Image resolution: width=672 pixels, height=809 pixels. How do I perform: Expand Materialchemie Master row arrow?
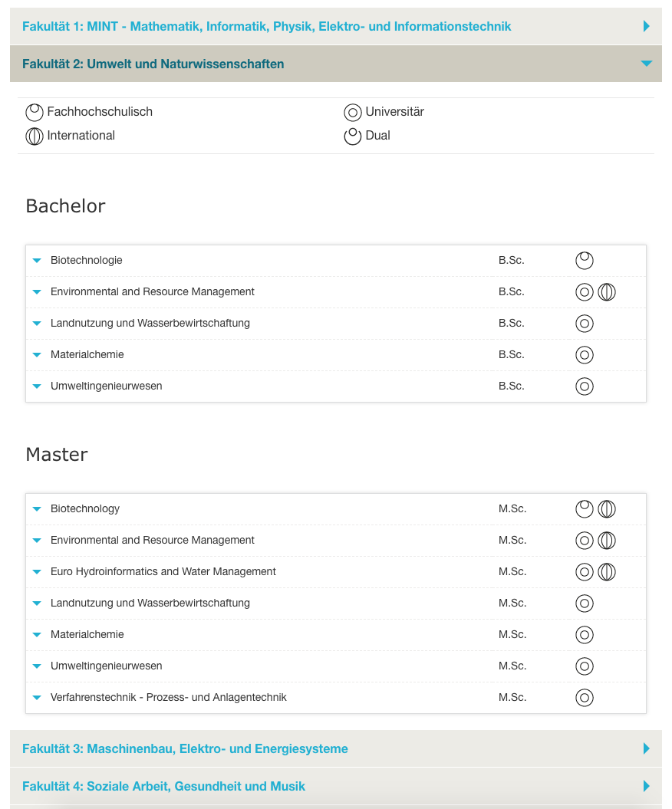click(x=37, y=635)
